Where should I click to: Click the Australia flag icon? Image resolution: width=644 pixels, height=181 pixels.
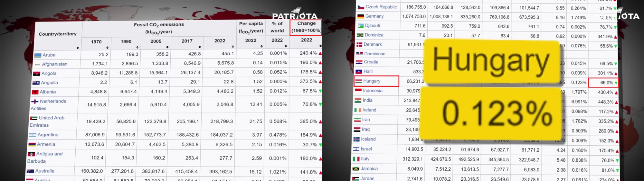(30, 171)
